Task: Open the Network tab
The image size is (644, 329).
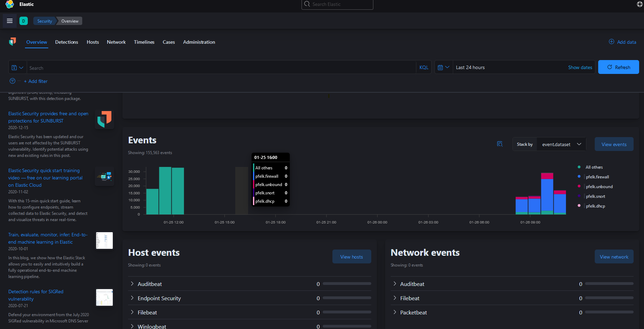Action: coord(116,42)
